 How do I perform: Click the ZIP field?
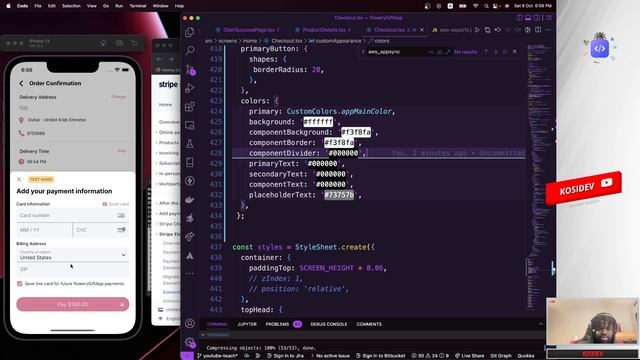(x=73, y=269)
